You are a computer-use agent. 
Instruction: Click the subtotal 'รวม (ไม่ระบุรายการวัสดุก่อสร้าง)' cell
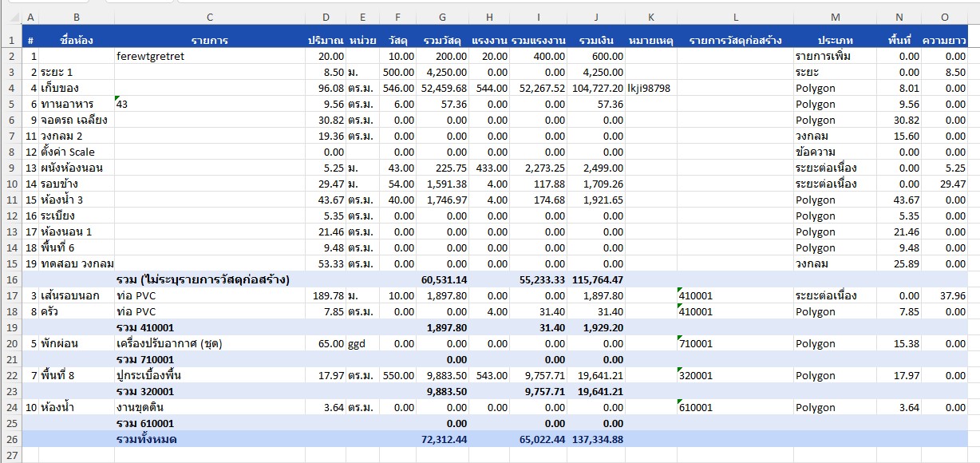(209, 279)
